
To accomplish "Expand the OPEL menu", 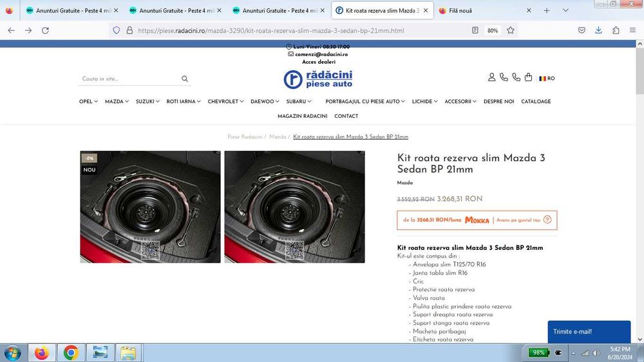I will [88, 102].
